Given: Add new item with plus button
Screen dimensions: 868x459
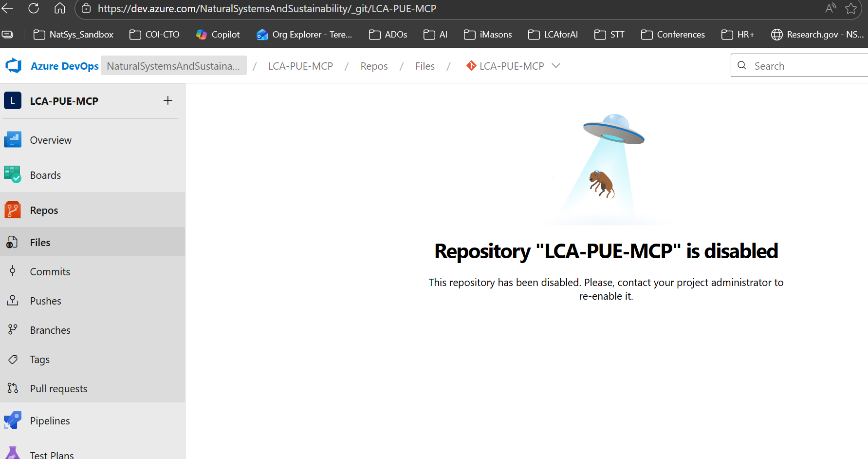Looking at the screenshot, I should click(x=168, y=100).
